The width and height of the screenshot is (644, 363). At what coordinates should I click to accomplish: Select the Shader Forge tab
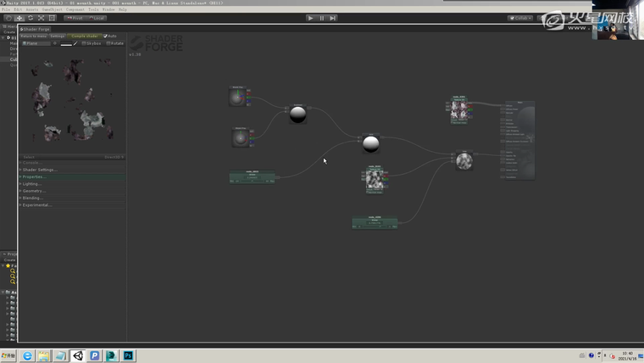click(36, 29)
